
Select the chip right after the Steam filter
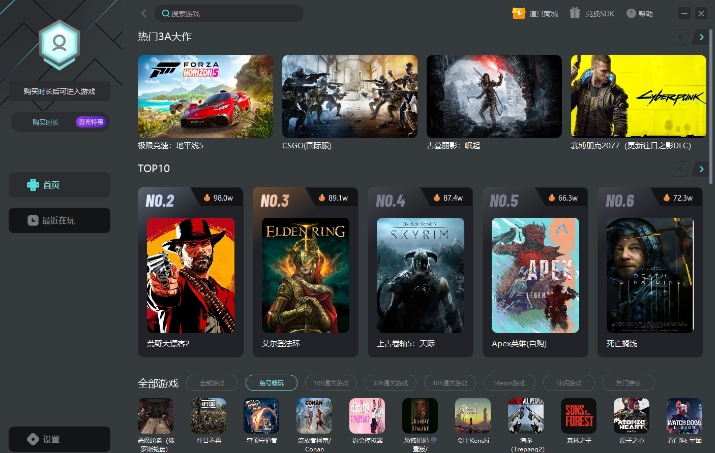click(x=569, y=383)
